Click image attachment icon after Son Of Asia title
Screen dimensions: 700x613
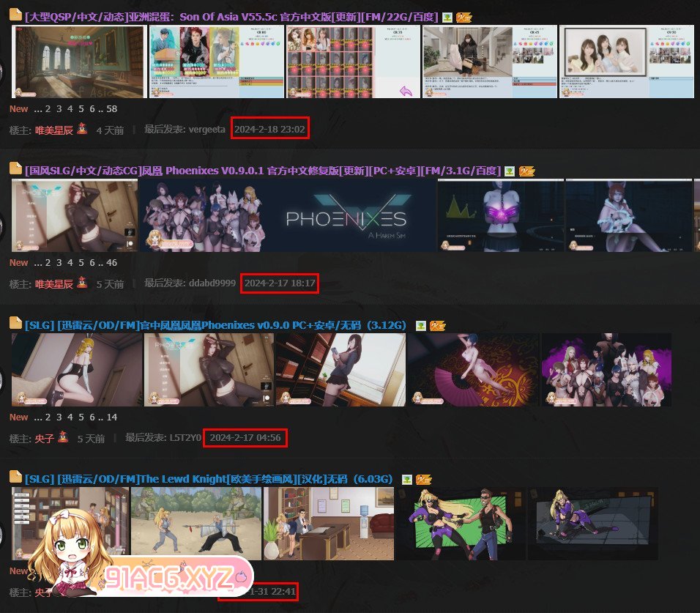447,17
